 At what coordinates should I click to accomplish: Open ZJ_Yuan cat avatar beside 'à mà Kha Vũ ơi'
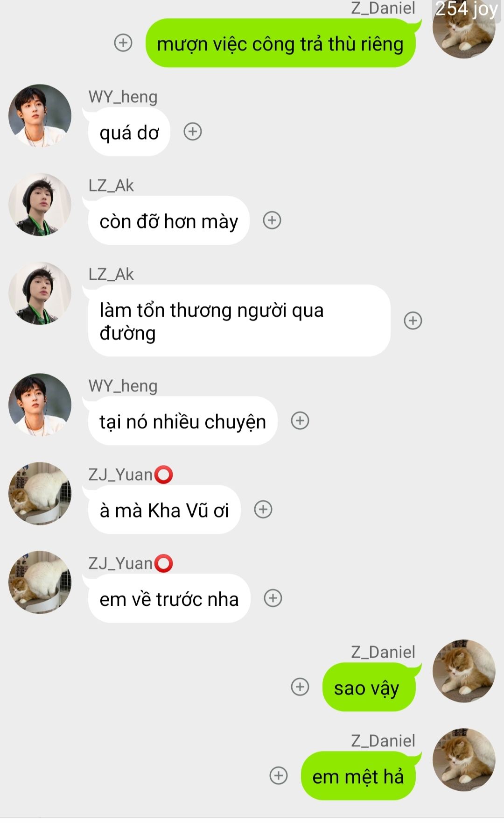pos(40,493)
